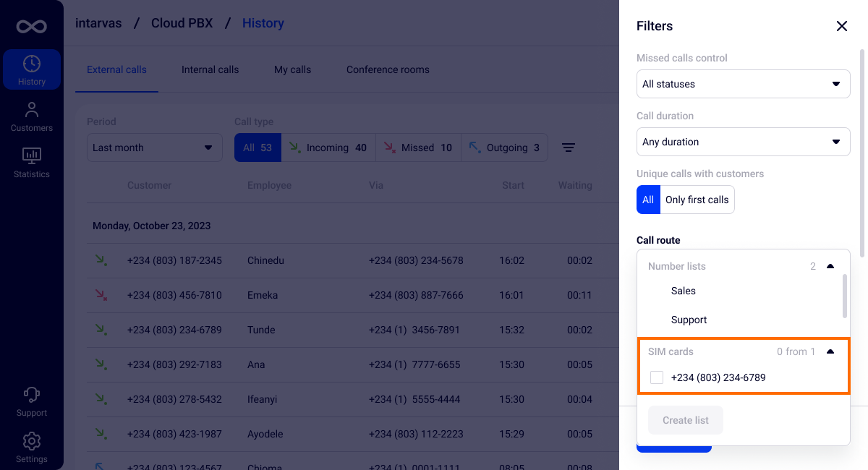Open the Missed calls control dropdown
Image resolution: width=868 pixels, height=470 pixels.
pyautogui.click(x=743, y=84)
